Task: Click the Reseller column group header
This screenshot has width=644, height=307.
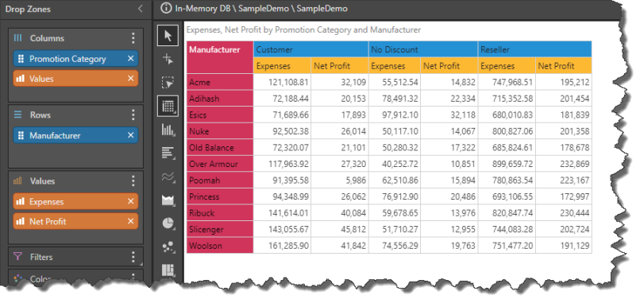Action: pos(535,49)
